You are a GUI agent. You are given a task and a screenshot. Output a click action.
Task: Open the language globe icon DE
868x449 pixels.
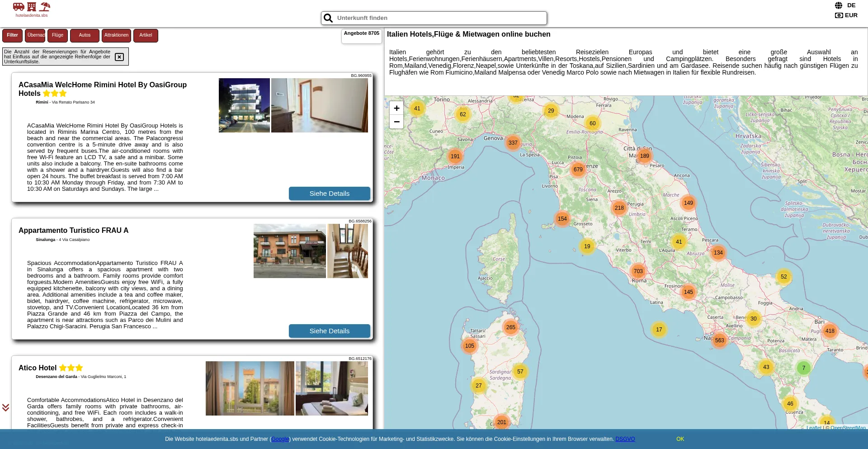845,5
